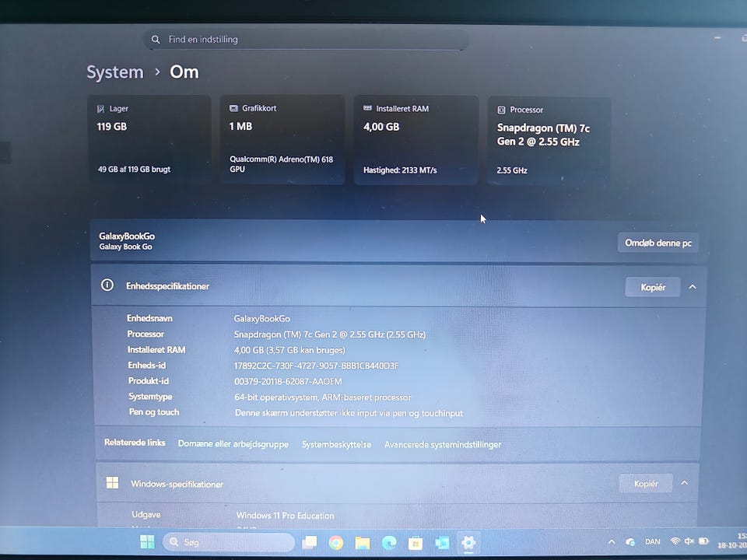Open the clock and date in taskbar
Image resolution: width=747 pixels, height=560 pixels.
732,541
